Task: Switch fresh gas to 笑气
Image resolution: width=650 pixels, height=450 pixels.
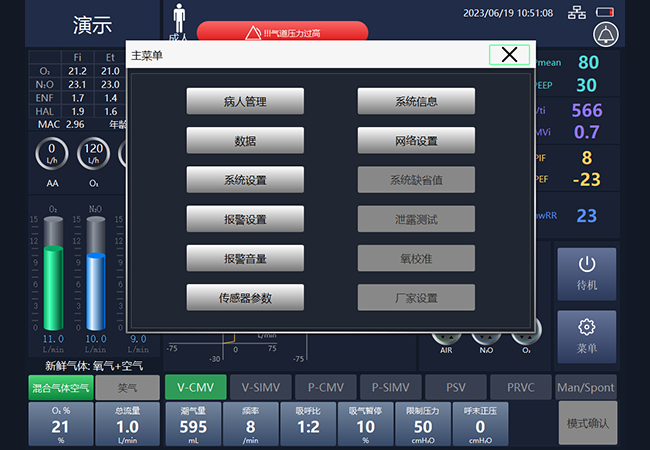Action: point(128,388)
